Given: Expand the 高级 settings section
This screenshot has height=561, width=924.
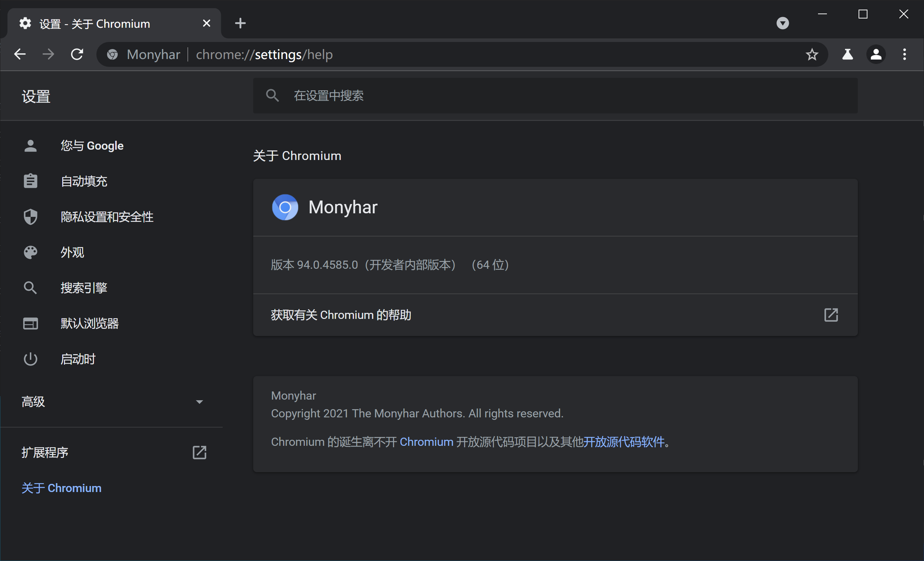Looking at the screenshot, I should (199, 401).
